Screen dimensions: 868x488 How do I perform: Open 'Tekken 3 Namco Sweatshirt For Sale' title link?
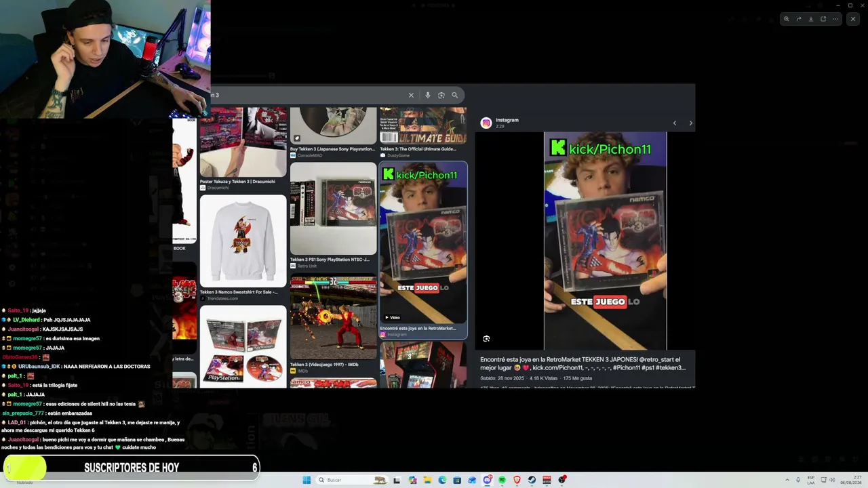click(x=239, y=292)
